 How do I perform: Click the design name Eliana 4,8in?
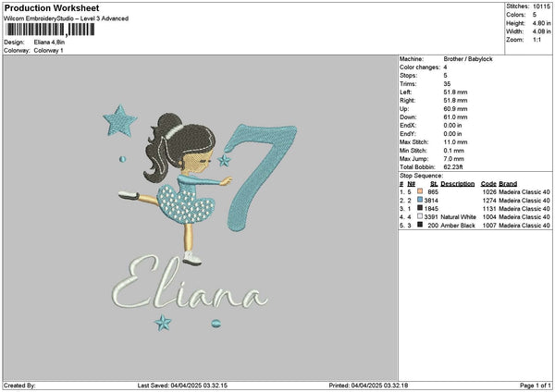coord(49,43)
